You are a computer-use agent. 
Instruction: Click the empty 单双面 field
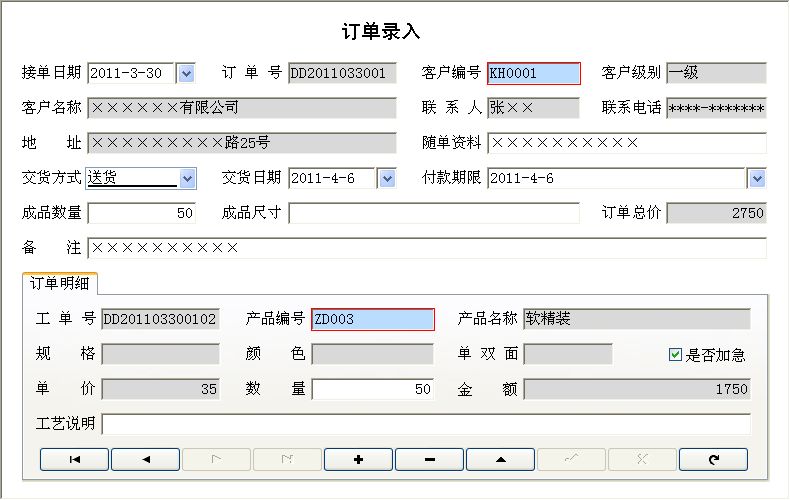click(x=568, y=354)
